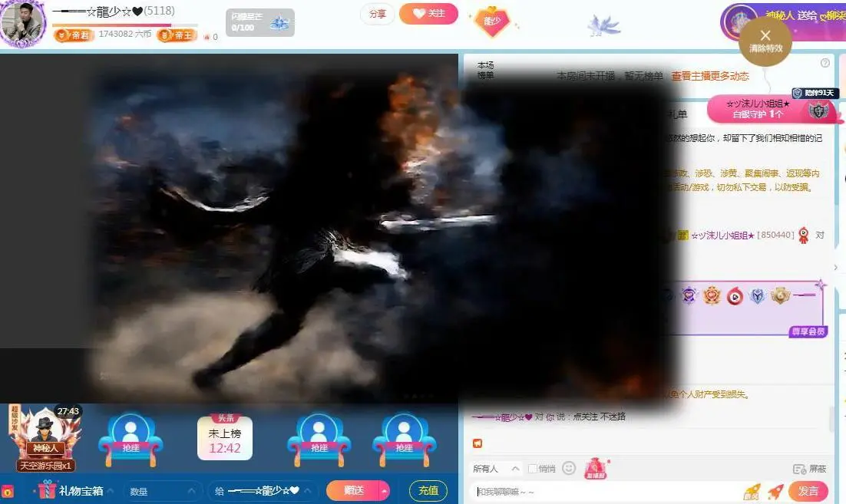Open the 闪耀星芒 0/100 panel
Image resolution: width=846 pixels, height=504 pixels.
(259, 22)
